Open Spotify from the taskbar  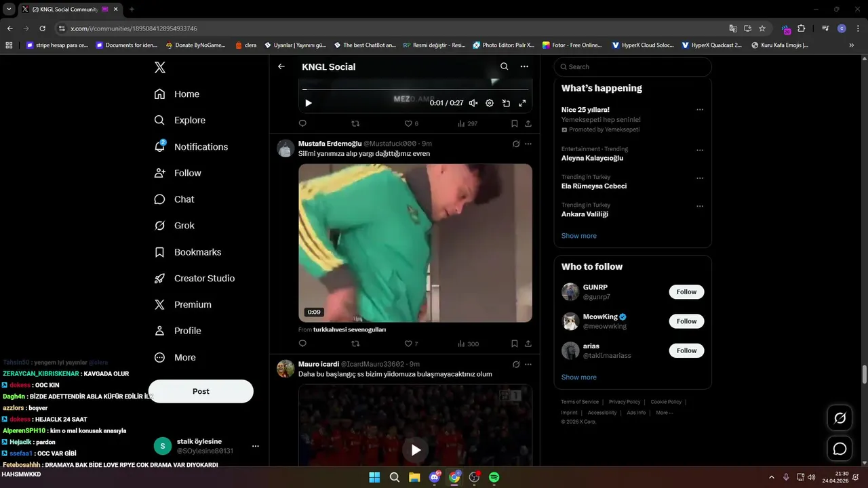[494, 477]
